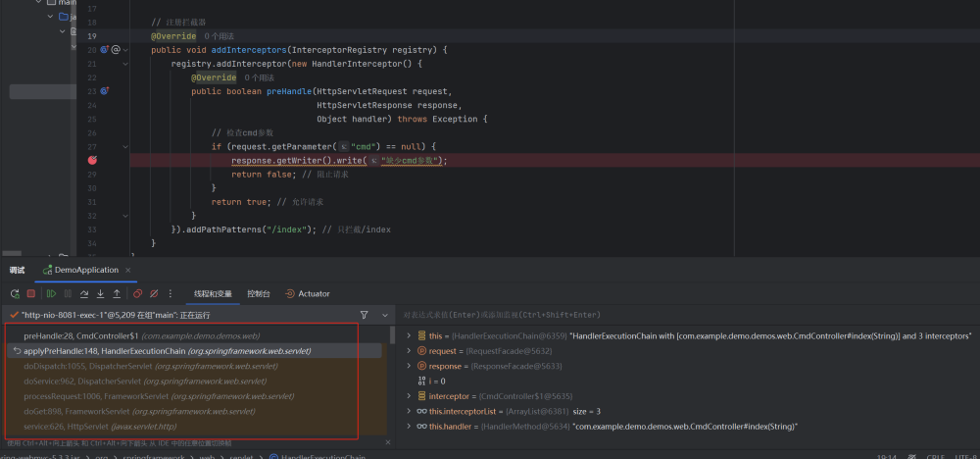Viewport: 980px width, 459px height.
Task: Select the doDispatch:1055 DispatcherServlet frame
Action: point(196,366)
